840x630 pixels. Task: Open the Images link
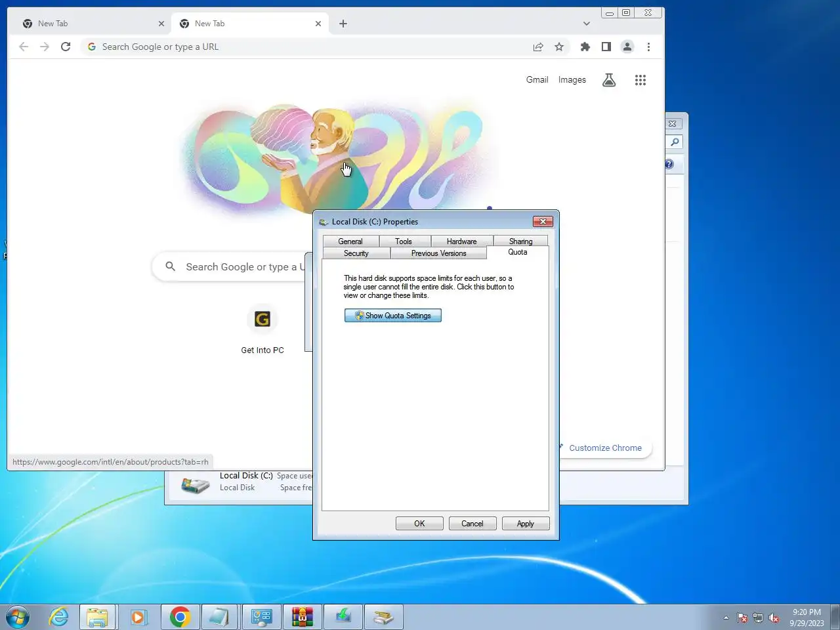click(572, 79)
